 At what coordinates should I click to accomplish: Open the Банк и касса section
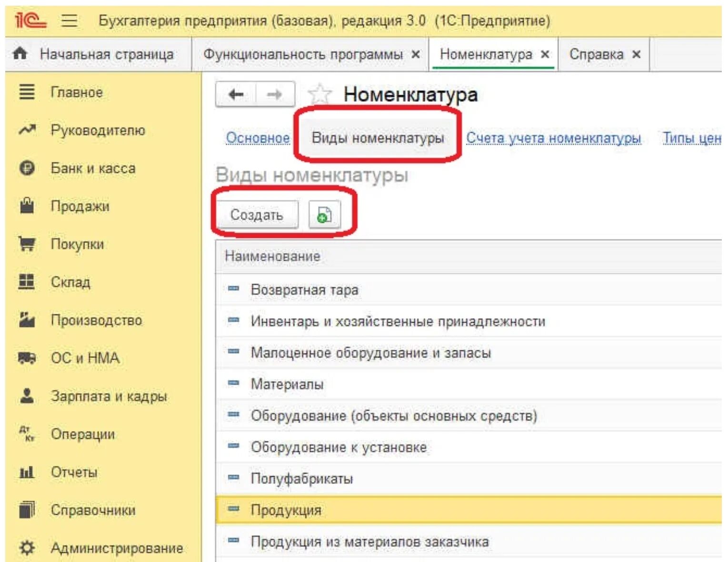click(x=93, y=168)
